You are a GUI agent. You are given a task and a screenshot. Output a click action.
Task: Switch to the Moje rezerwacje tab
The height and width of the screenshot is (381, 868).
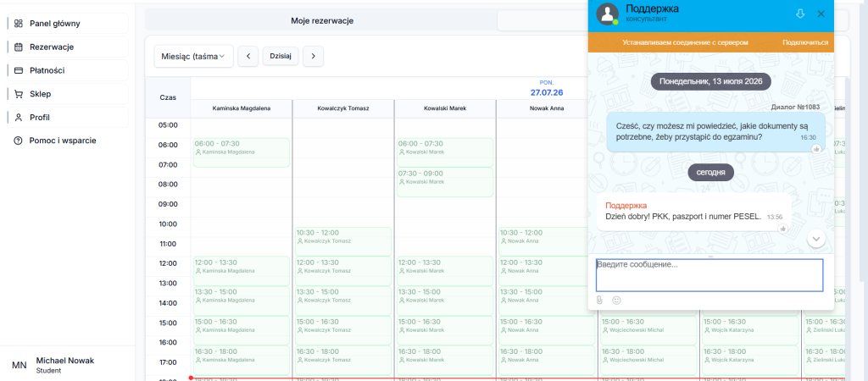(x=321, y=21)
